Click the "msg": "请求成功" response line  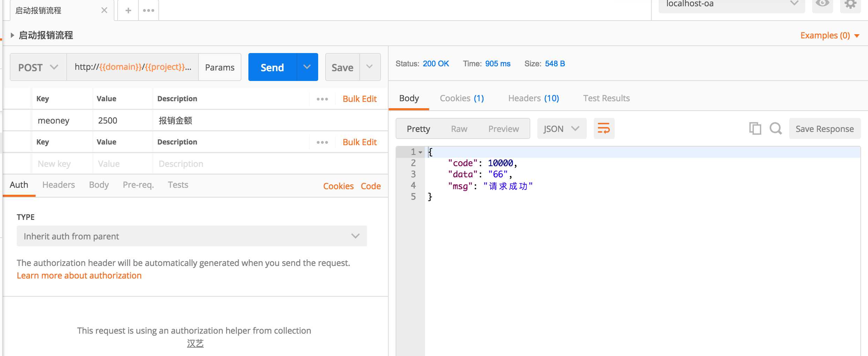(491, 186)
